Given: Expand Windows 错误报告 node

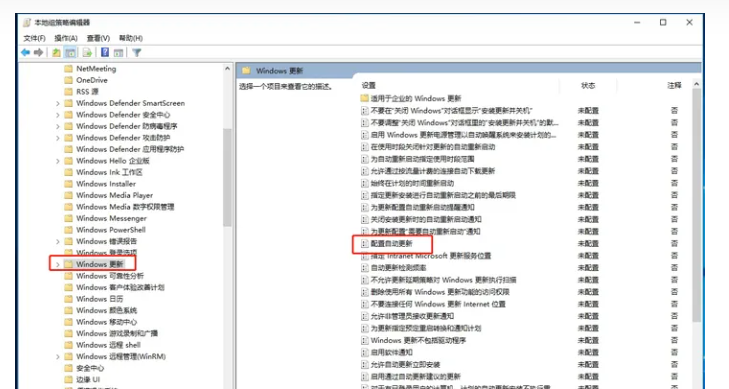Looking at the screenshot, I should pos(58,241).
